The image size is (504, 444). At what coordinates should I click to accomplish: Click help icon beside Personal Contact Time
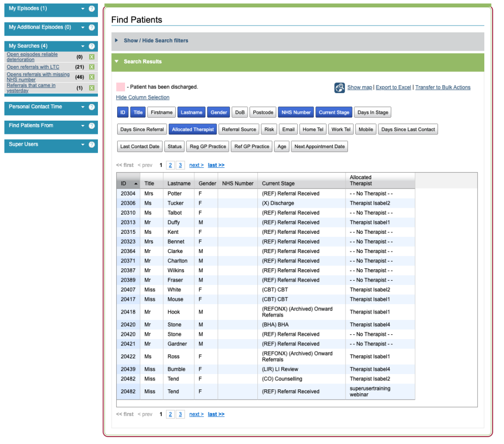(x=92, y=107)
